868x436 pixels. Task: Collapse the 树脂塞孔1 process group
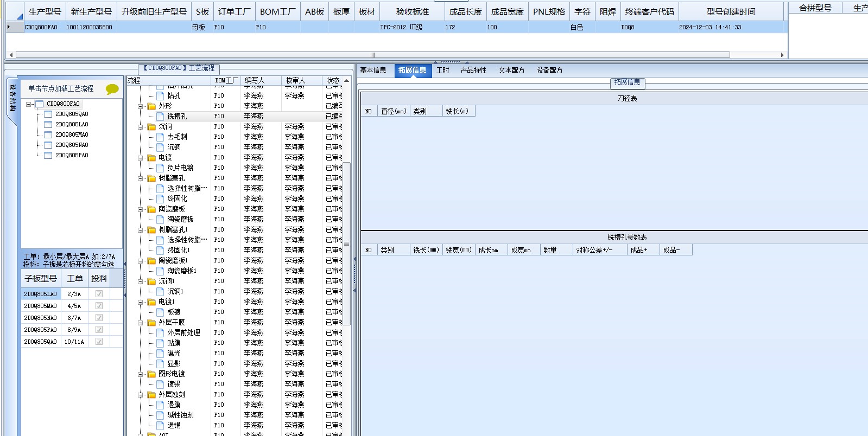[x=141, y=229]
